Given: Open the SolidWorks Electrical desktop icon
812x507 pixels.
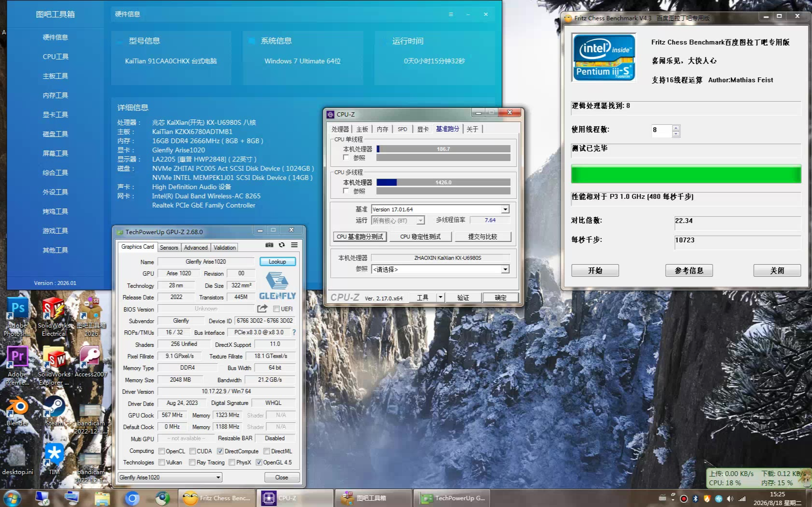Looking at the screenshot, I should pos(54,317).
